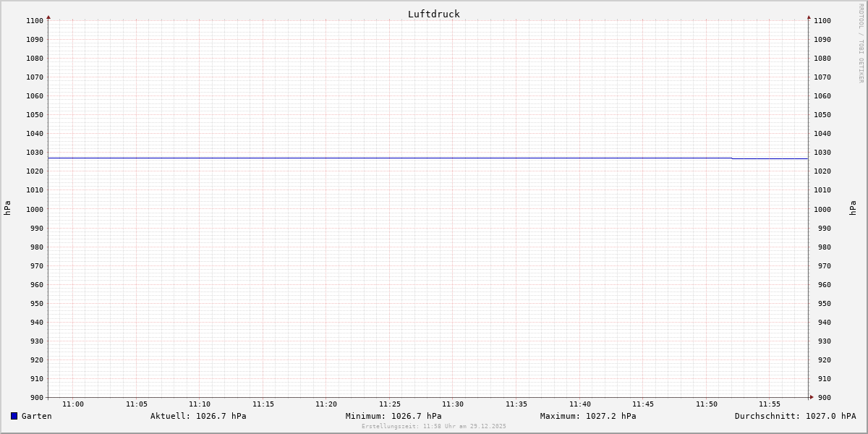The height and width of the screenshot is (434, 868).
Task: Click the right axis hPa unit label
Action: 853,208
